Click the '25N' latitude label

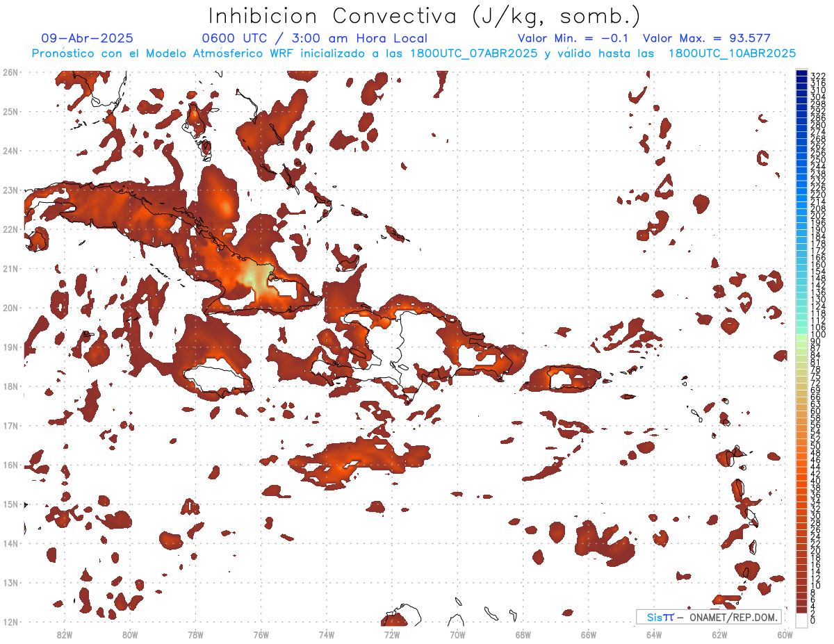tap(10, 111)
